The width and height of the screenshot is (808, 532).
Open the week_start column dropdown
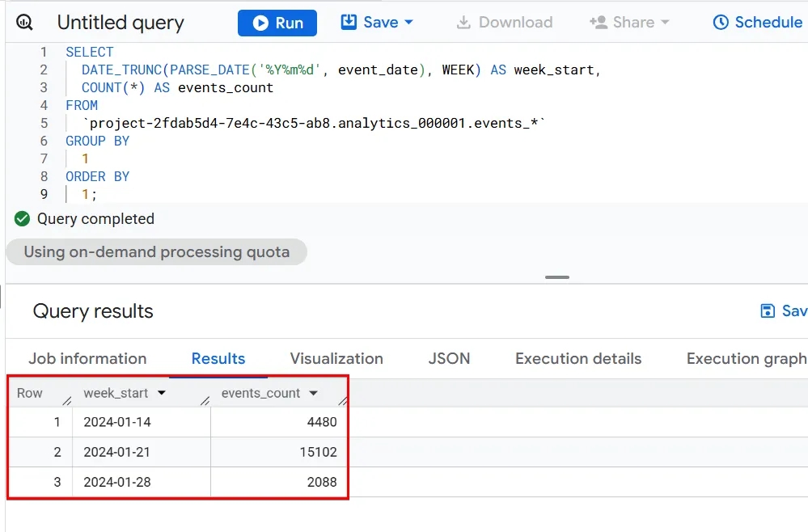tap(162, 393)
